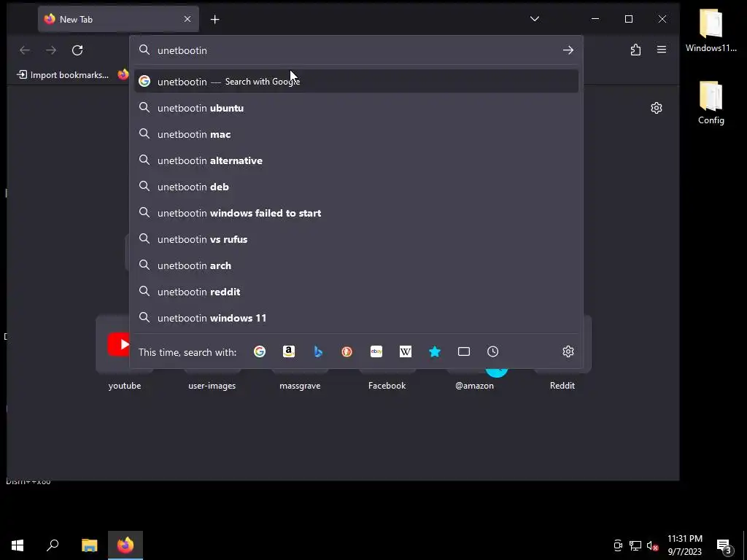747x560 pixels.
Task: Open File Explorer from taskbar
Action: [x=89, y=545]
